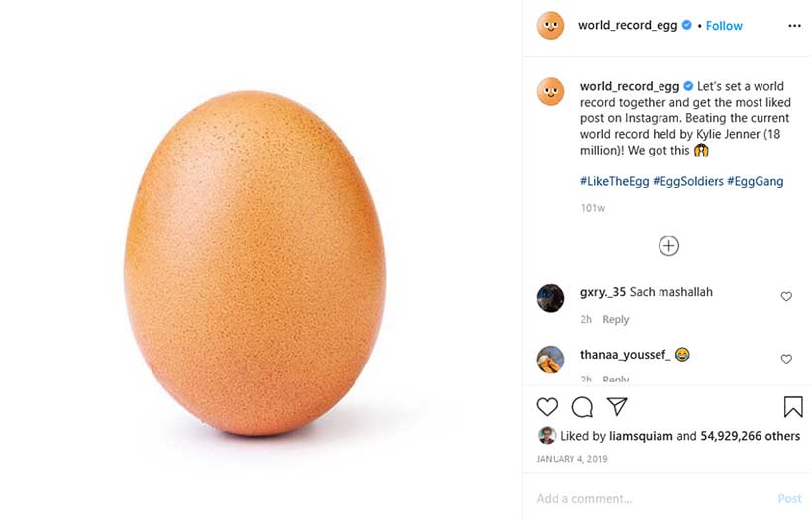The image size is (812, 520).
Task: Like the egg post with heart icon
Action: (547, 407)
